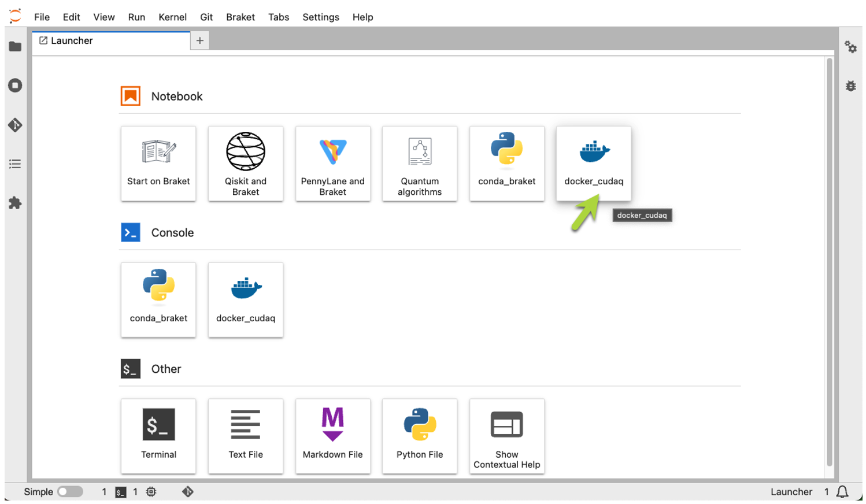Open the Extension Manager puzzle icon

(x=15, y=203)
